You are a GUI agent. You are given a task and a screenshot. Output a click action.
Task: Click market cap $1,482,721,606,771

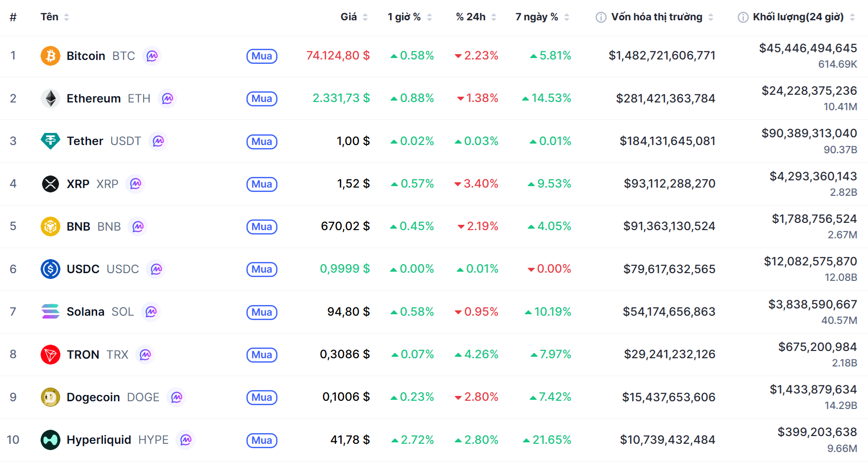click(x=662, y=56)
